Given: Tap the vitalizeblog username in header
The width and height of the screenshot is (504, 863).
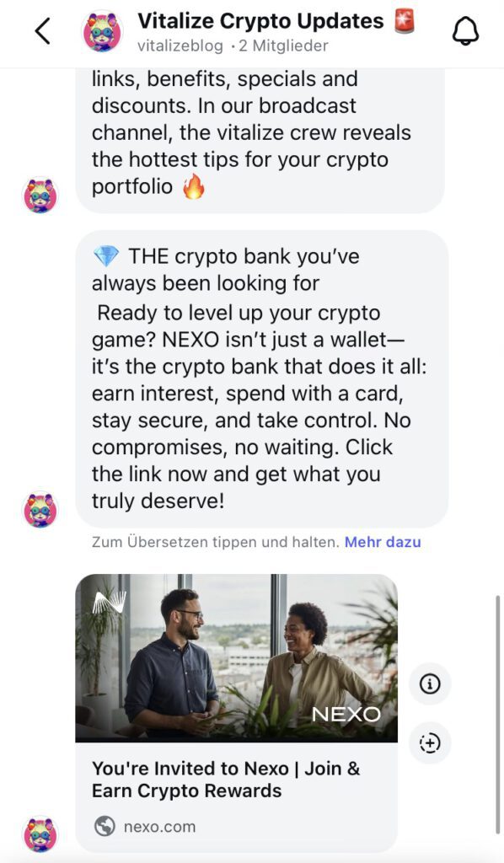Looking at the screenshot, I should (x=180, y=46).
